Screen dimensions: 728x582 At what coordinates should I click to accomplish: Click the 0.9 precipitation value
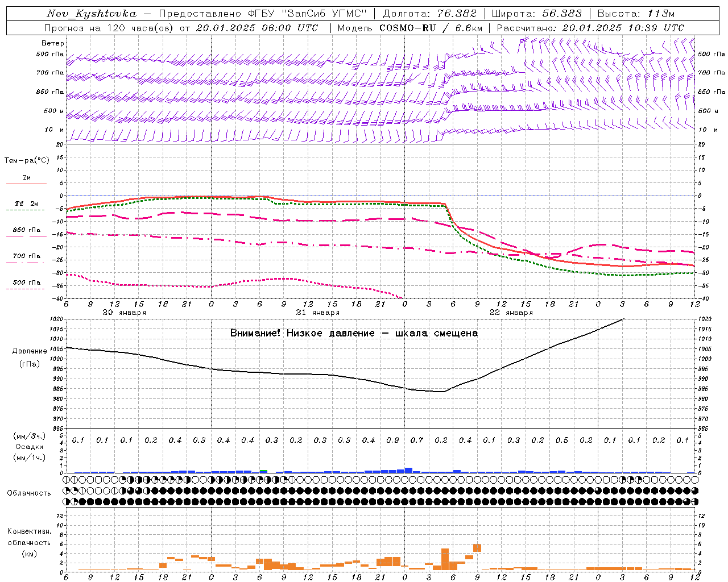(392, 440)
